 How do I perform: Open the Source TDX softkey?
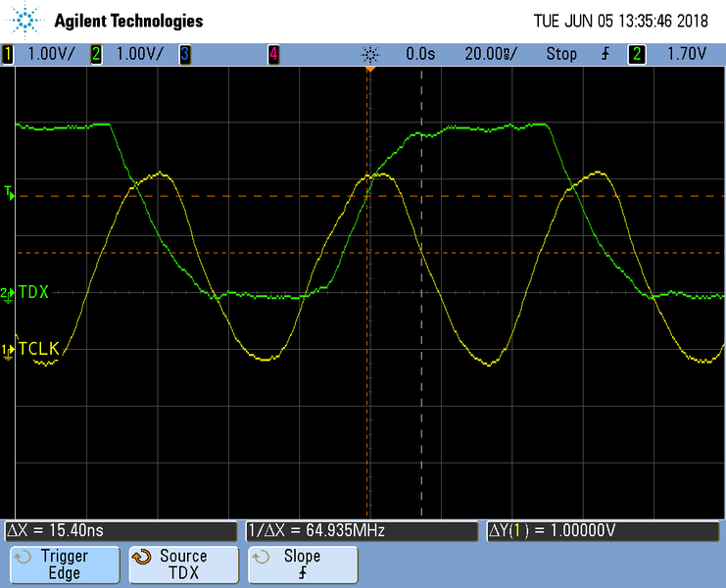[x=184, y=564]
